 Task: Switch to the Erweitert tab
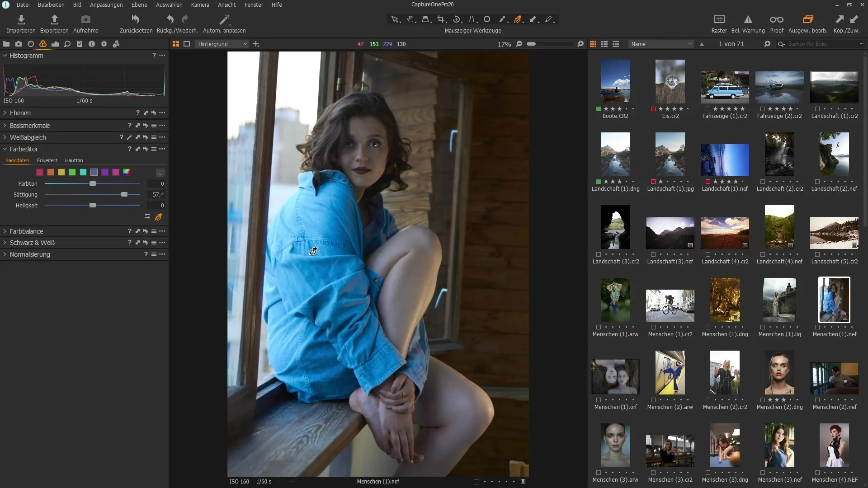click(47, 160)
